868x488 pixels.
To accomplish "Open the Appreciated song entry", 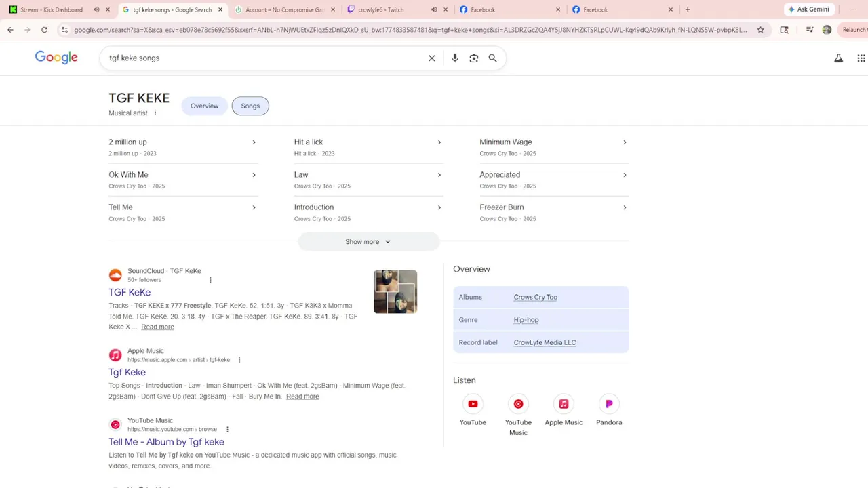I will click(554, 180).
